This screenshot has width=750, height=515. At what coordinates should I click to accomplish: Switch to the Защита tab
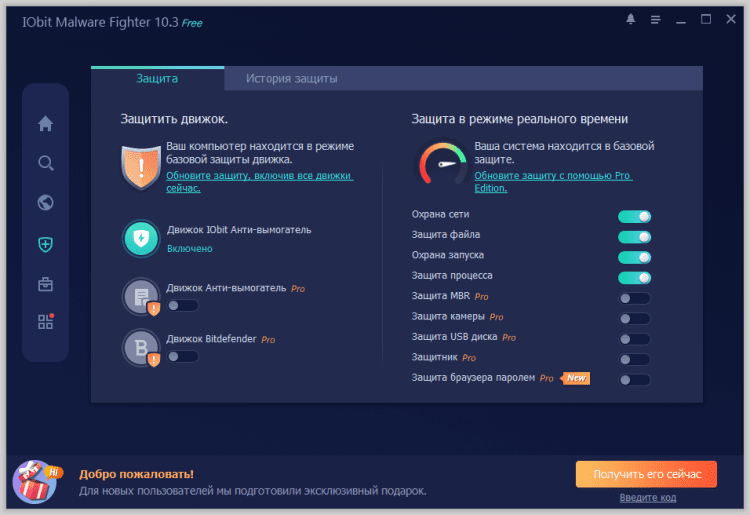tap(157, 78)
